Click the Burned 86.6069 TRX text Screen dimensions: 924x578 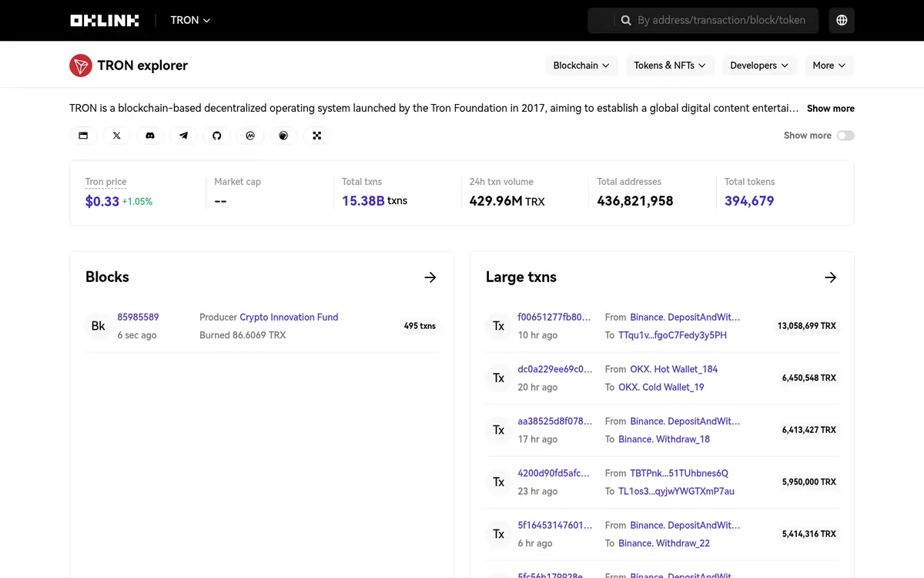[x=243, y=335]
